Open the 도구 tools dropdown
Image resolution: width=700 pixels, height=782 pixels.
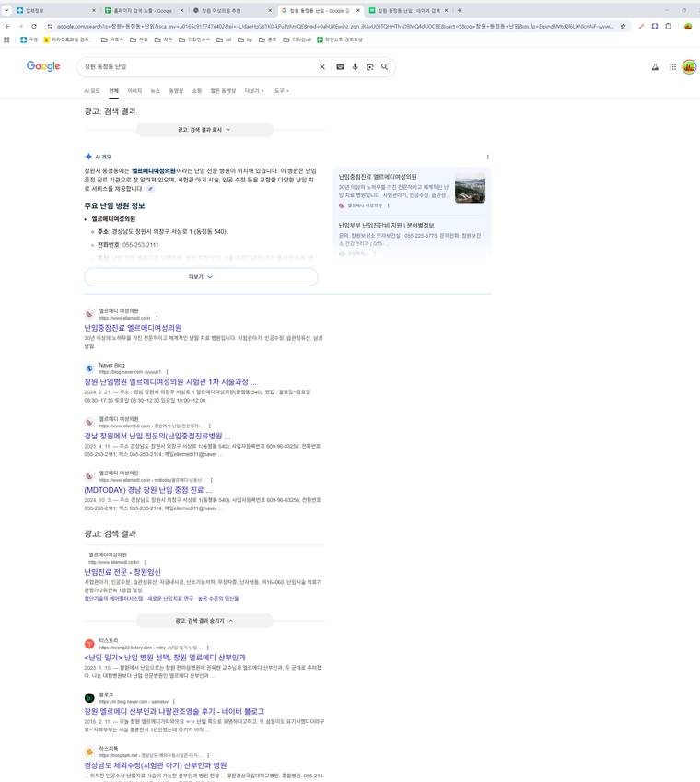282,91
